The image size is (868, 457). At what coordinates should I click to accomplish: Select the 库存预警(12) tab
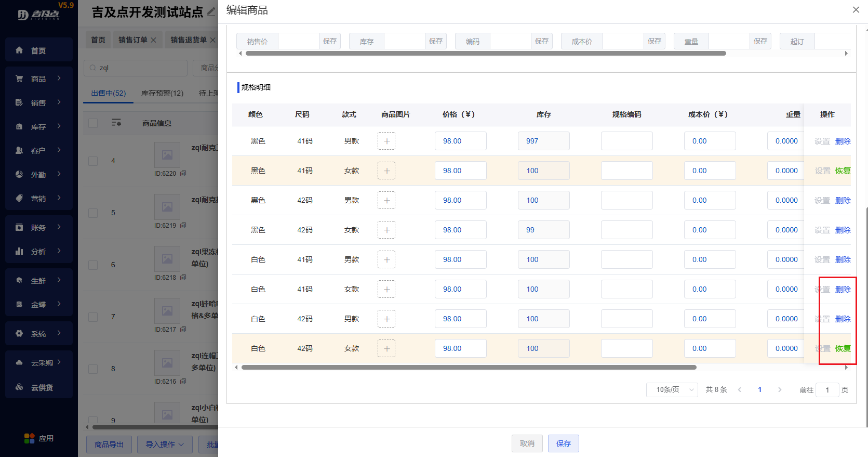[x=163, y=93]
